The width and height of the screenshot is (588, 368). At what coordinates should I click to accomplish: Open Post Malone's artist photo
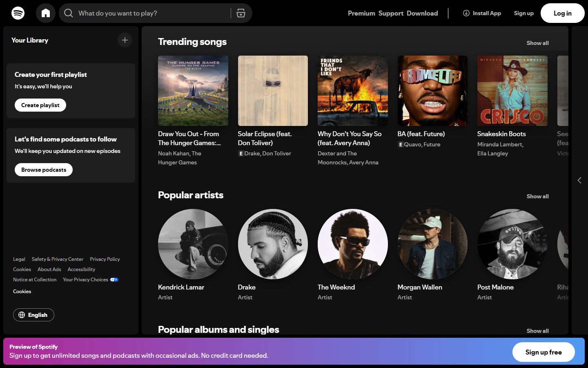(x=512, y=244)
